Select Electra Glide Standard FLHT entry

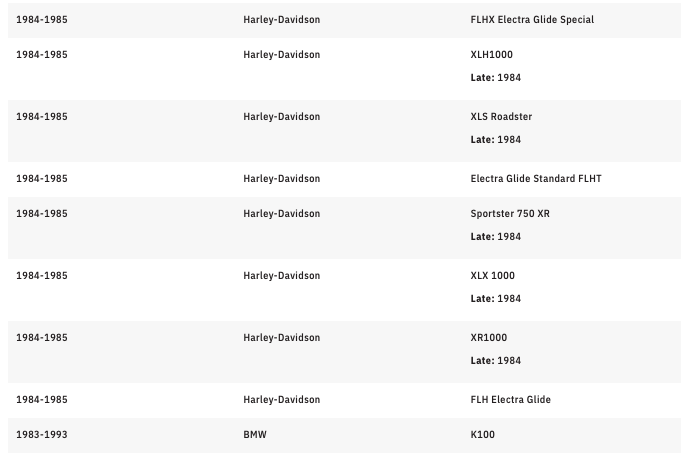tap(535, 179)
